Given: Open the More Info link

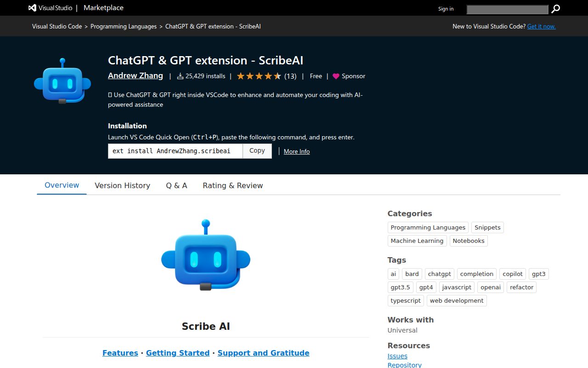Looking at the screenshot, I should [297, 151].
